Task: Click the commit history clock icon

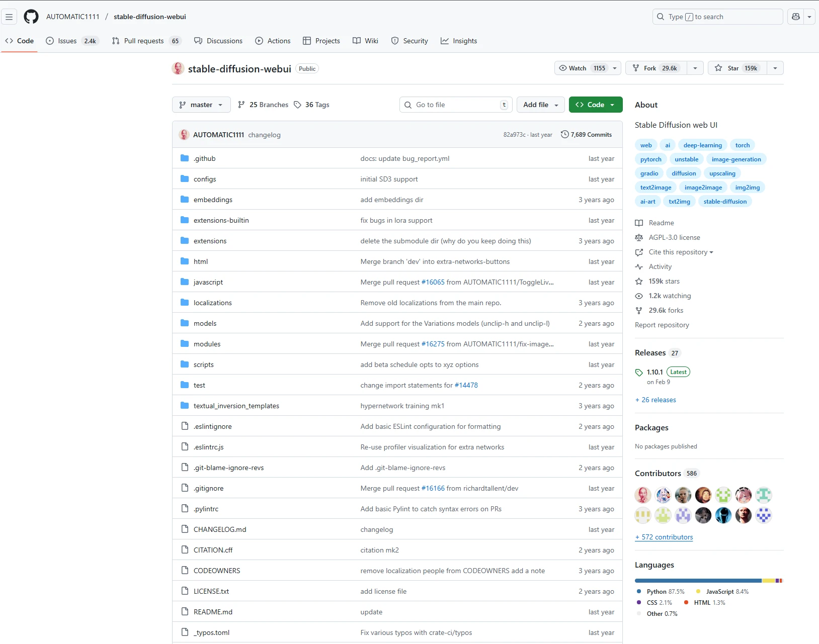Action: [x=564, y=134]
